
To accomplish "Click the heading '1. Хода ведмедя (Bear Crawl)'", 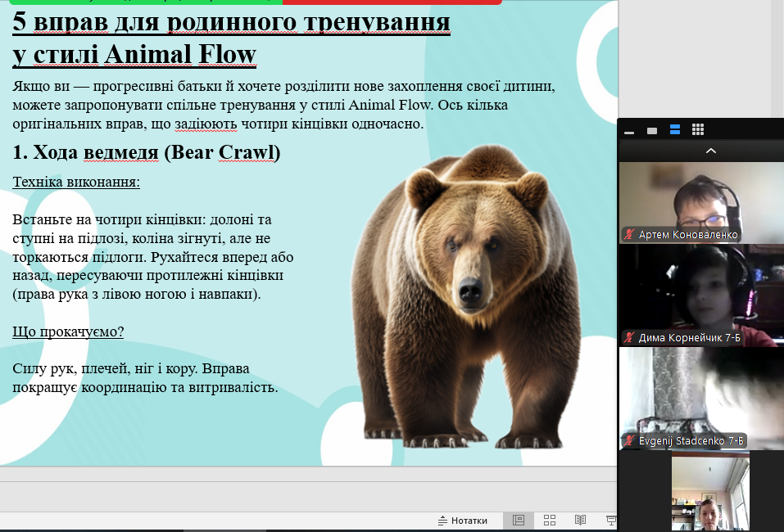I will click(x=146, y=152).
